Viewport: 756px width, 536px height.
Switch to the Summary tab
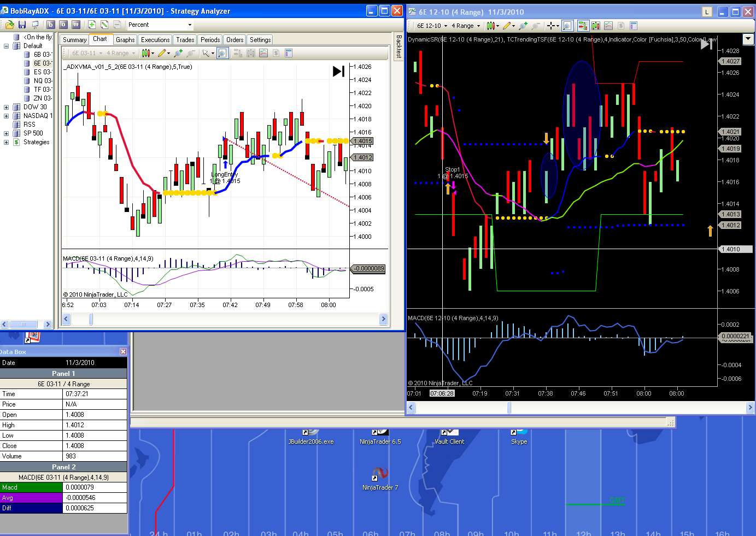point(74,40)
